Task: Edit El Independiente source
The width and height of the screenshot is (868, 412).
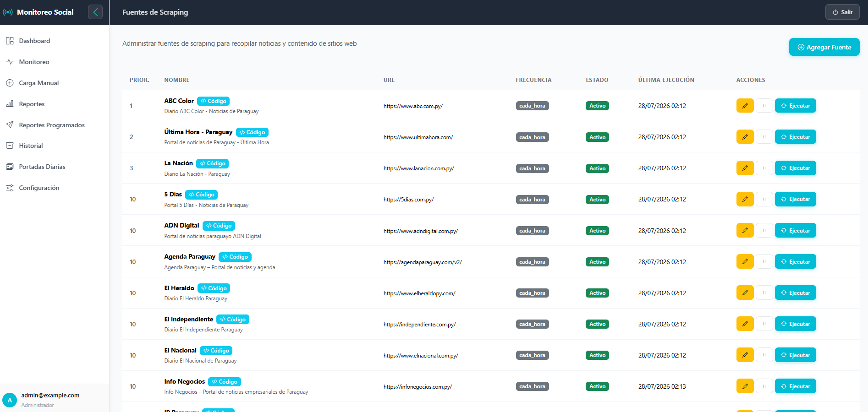Action: pos(745,324)
